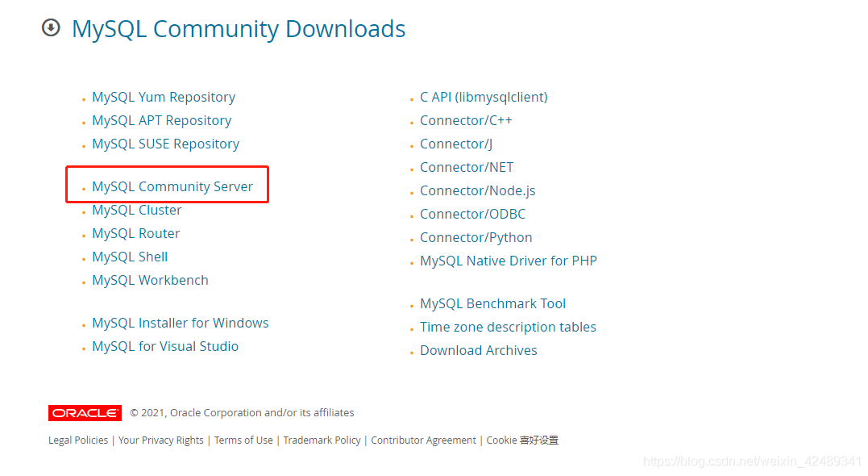Open MySQL Workbench downloads
The image size is (868, 476).
click(150, 279)
